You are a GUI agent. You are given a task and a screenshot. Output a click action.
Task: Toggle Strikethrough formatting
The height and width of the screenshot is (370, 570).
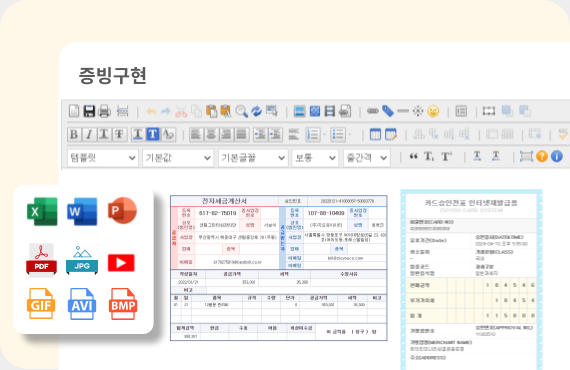tap(119, 134)
